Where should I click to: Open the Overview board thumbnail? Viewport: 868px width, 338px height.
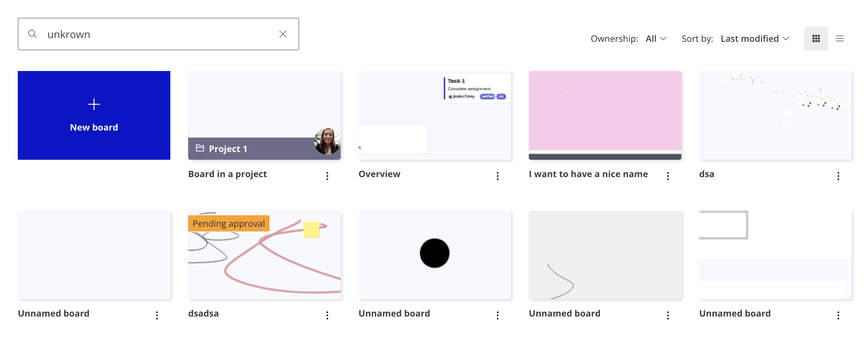(x=435, y=115)
